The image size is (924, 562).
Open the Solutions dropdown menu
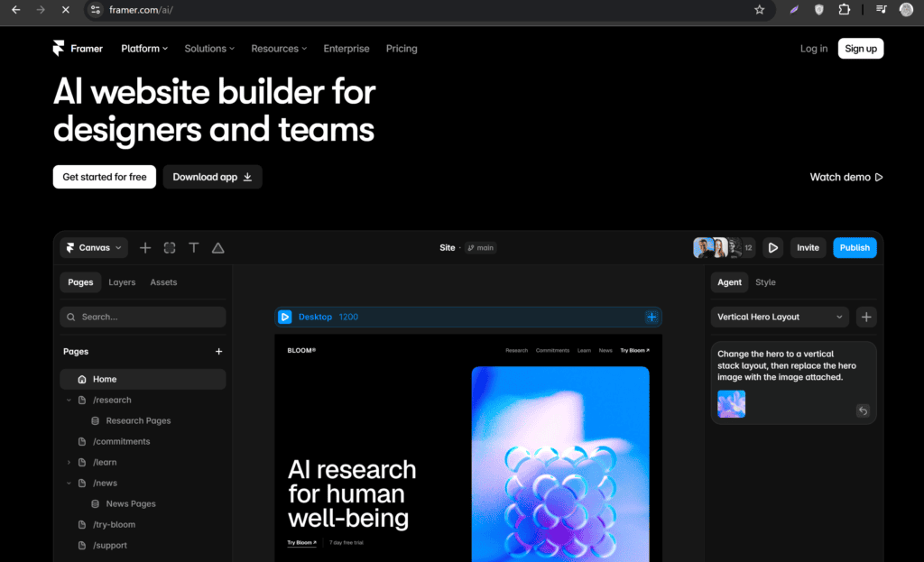pos(209,49)
